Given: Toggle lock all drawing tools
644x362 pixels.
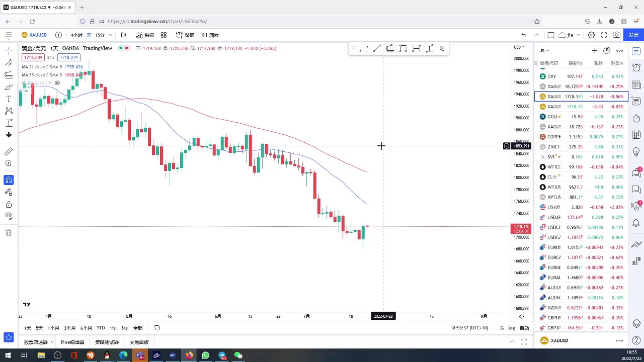Looking at the screenshot, I should [9, 205].
